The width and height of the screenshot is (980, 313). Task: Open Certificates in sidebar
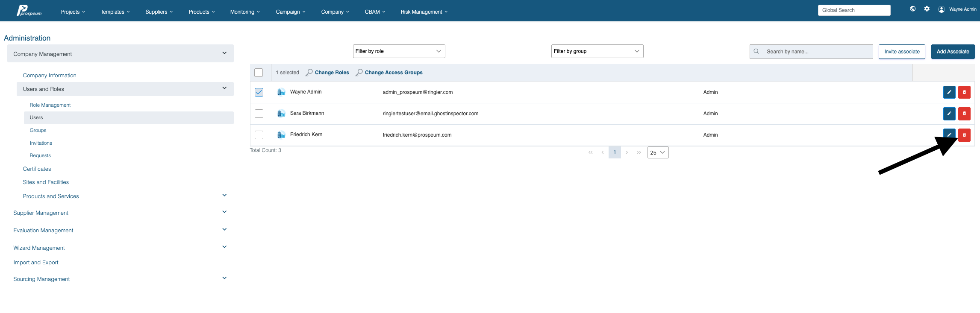(x=37, y=169)
